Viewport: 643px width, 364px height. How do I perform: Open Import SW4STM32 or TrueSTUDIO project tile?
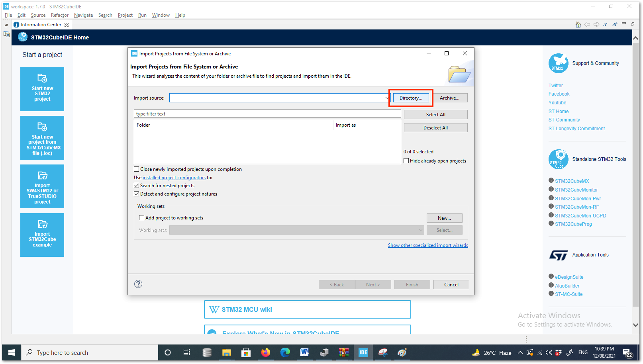42,186
